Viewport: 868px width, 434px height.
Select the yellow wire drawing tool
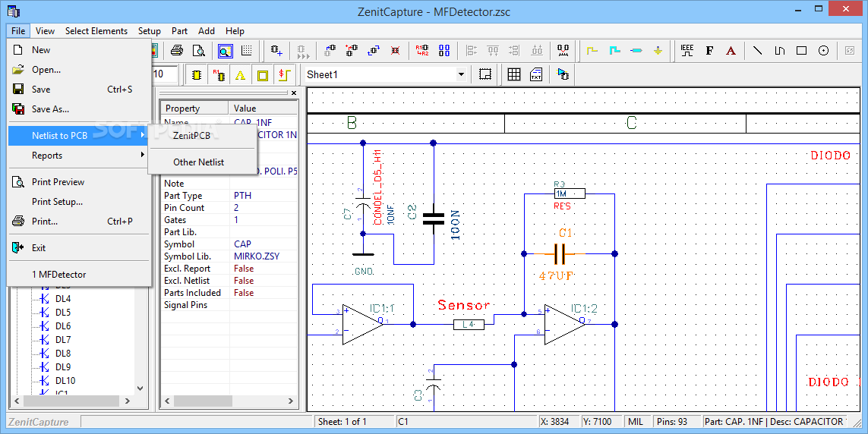592,51
